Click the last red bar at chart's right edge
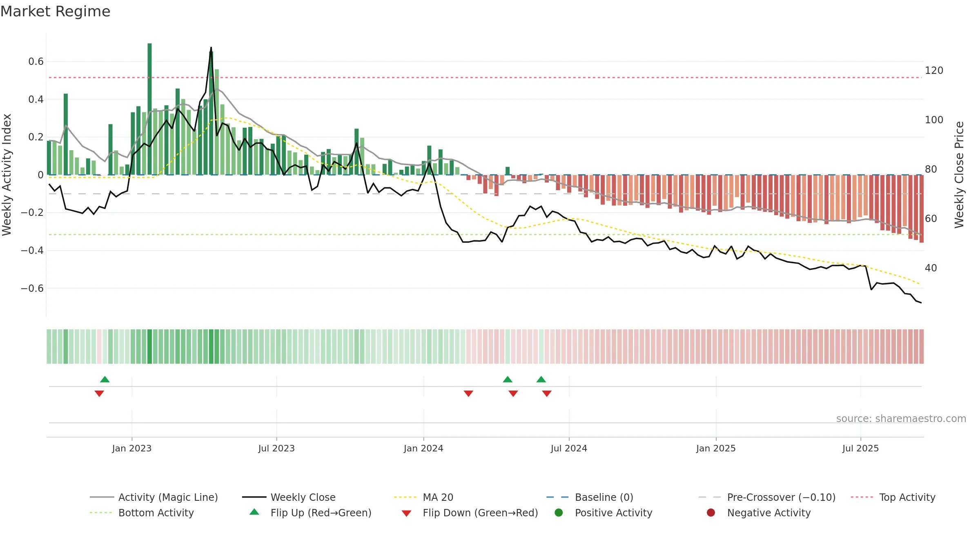Screen dimensions: 980x551 [922, 209]
